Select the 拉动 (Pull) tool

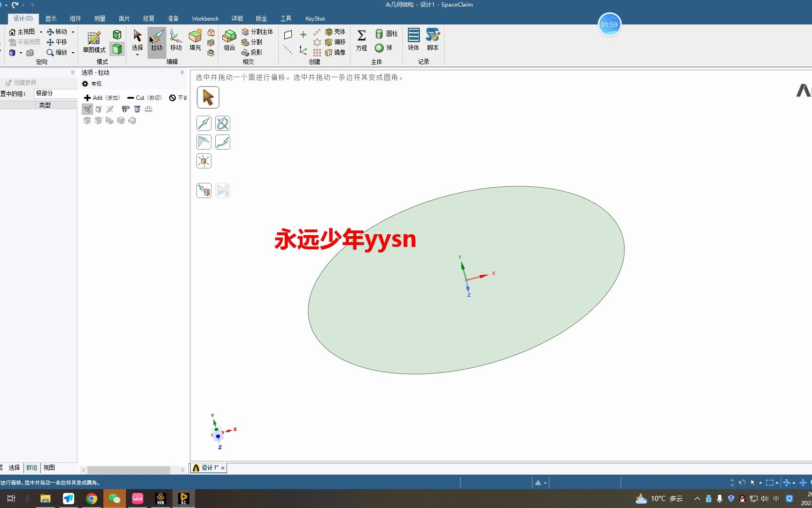(x=156, y=41)
